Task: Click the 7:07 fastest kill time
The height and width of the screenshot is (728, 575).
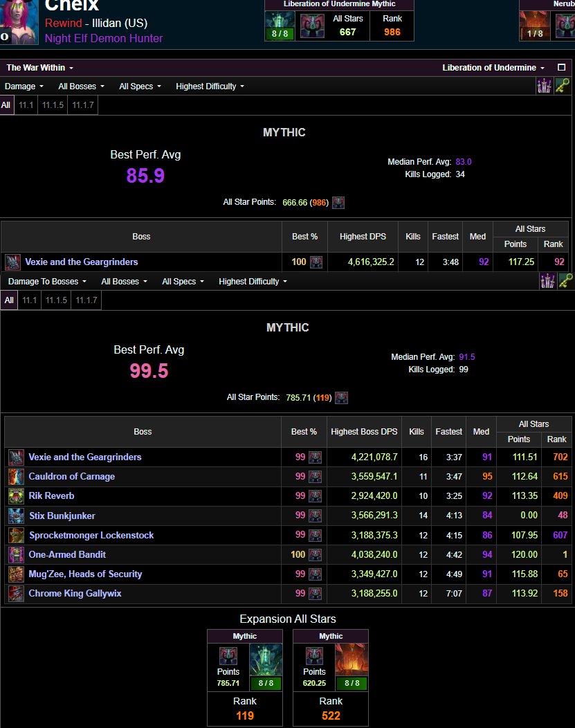Action: click(454, 593)
